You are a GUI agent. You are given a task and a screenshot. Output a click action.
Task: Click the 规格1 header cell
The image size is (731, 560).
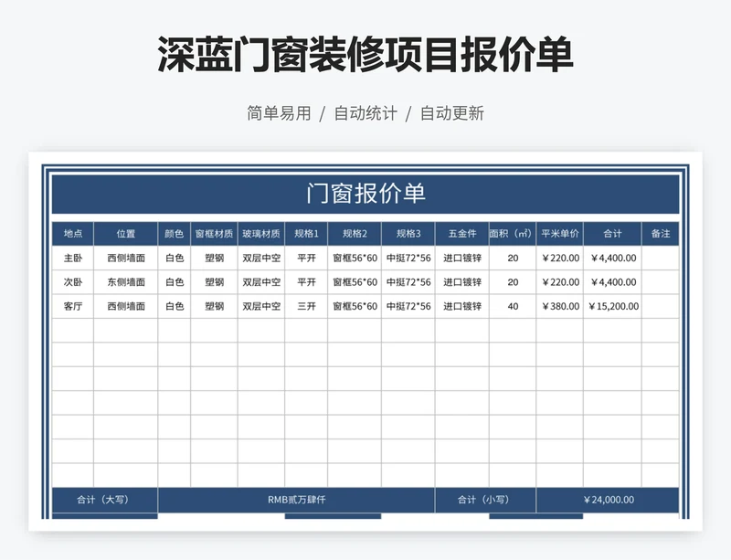[x=306, y=234]
